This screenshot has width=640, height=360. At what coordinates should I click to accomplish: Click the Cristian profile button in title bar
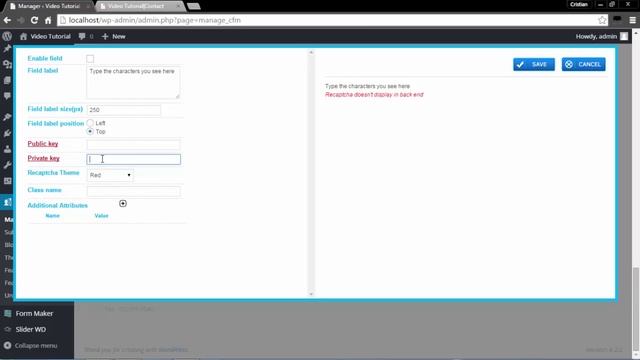[x=579, y=4]
